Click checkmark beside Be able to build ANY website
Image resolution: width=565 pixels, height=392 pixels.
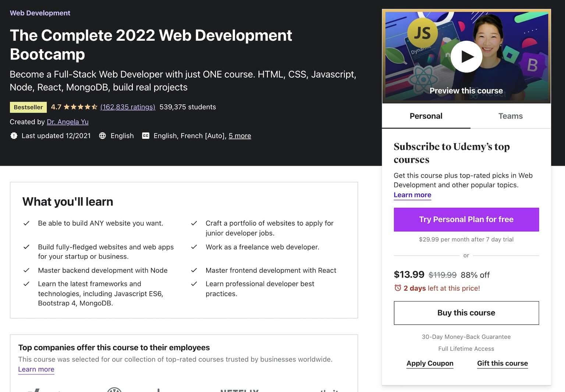(26, 223)
